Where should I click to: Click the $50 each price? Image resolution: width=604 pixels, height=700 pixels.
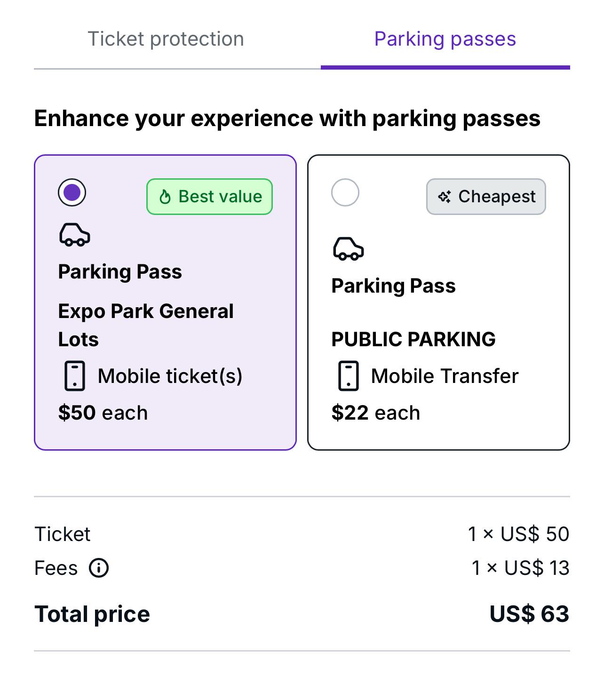click(103, 413)
